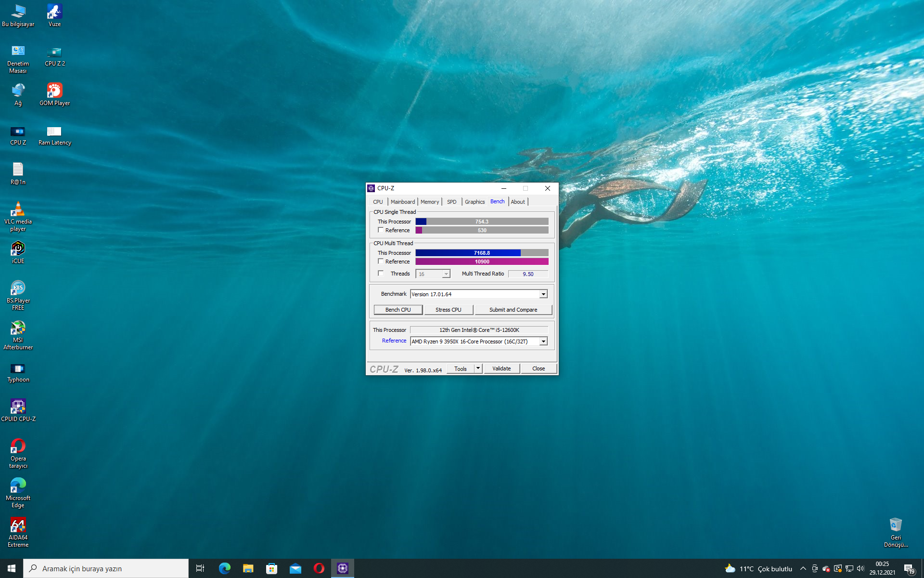Screen dimensions: 924x578
Task: Select the R@1n text file icon
Action: [18, 174]
